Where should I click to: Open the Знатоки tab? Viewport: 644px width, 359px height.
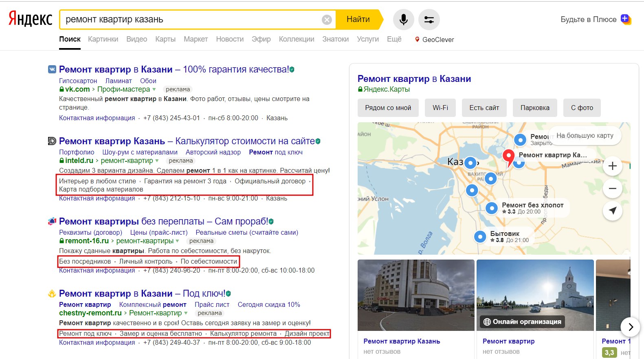tap(336, 39)
